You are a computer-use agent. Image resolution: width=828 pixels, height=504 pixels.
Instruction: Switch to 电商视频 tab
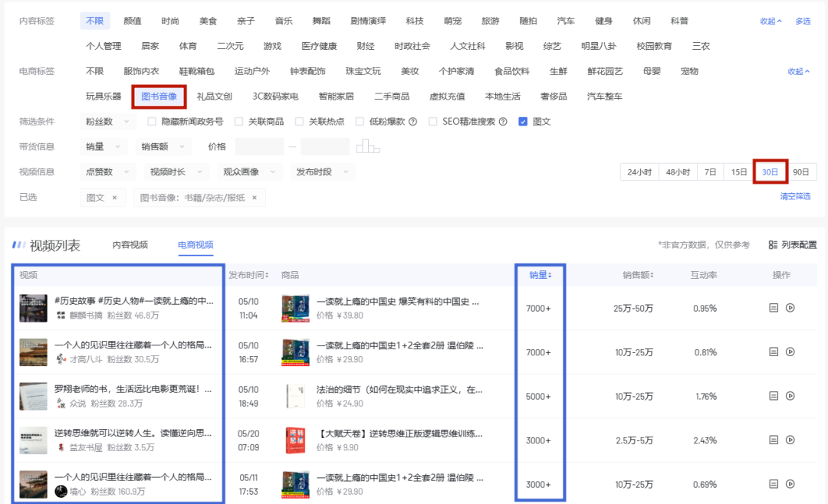195,245
